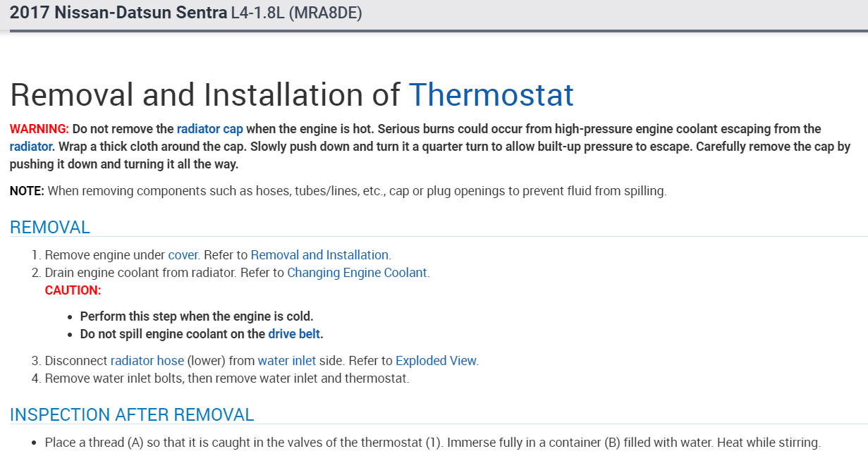
Task: Open the Removal and Installation reference link
Action: click(x=319, y=255)
